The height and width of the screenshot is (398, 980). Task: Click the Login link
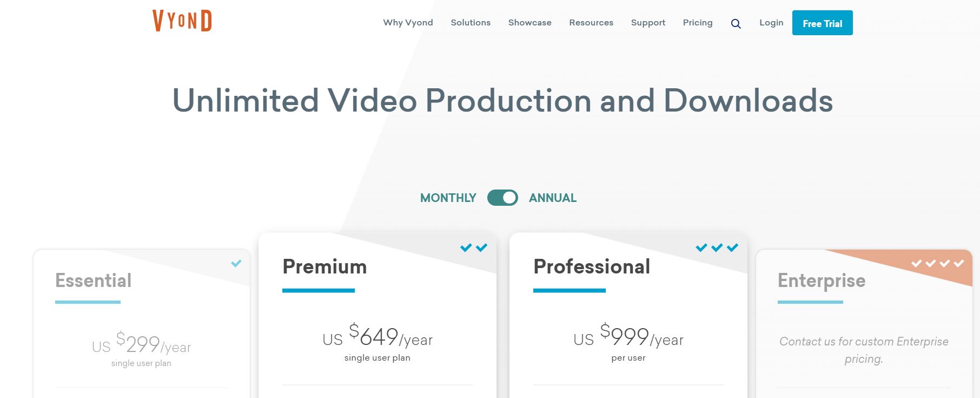coord(771,23)
